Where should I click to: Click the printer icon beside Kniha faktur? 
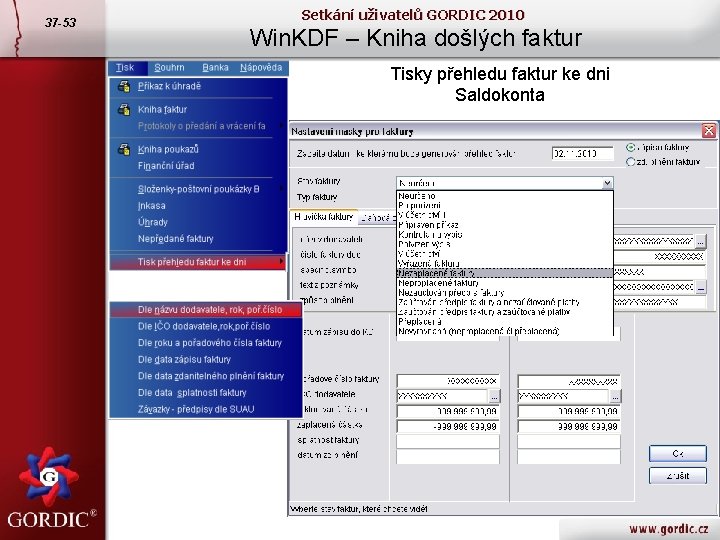(x=124, y=109)
